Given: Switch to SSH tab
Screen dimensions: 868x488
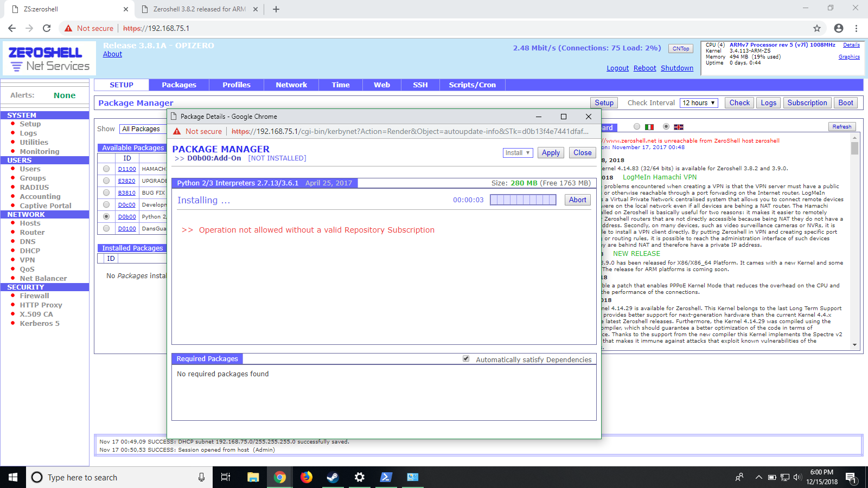Looking at the screenshot, I should coord(420,85).
